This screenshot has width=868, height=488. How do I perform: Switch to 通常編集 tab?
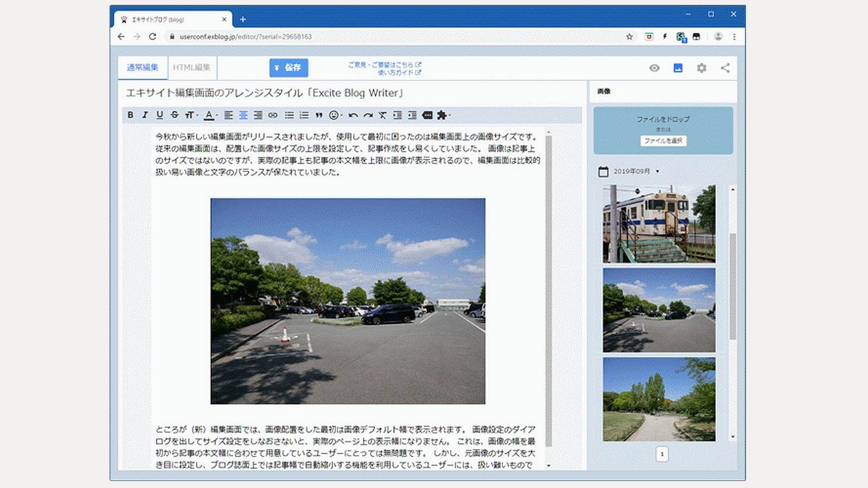click(143, 68)
